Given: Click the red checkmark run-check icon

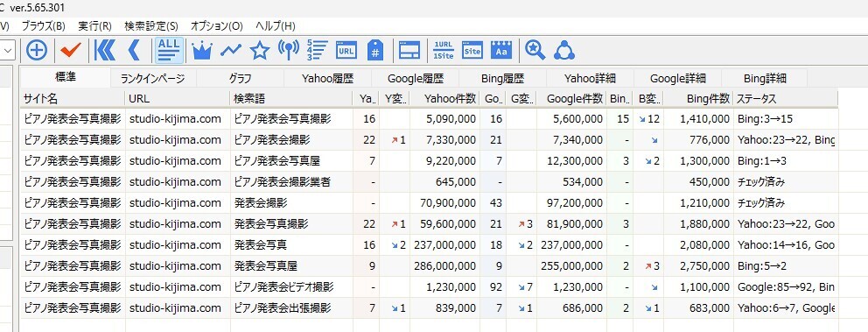Looking at the screenshot, I should click(70, 51).
